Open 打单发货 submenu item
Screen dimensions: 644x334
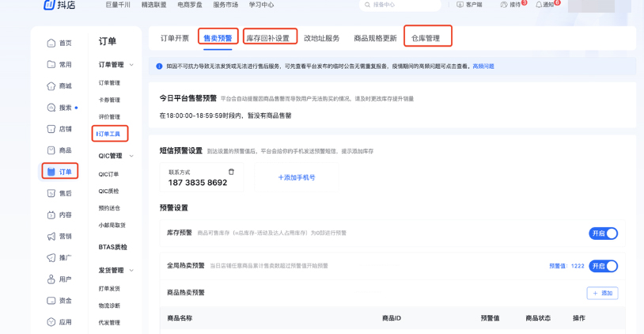[109, 289]
